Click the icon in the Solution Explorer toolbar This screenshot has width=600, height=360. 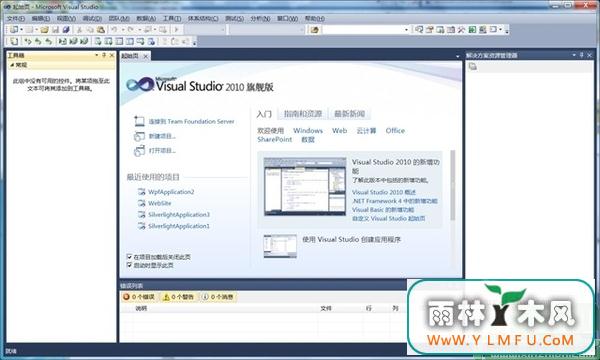tap(473, 67)
